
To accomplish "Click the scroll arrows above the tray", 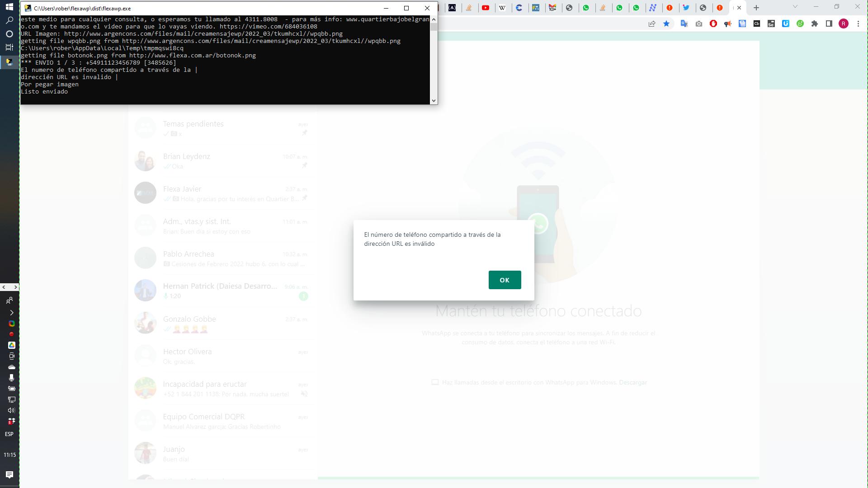I will pos(9,287).
